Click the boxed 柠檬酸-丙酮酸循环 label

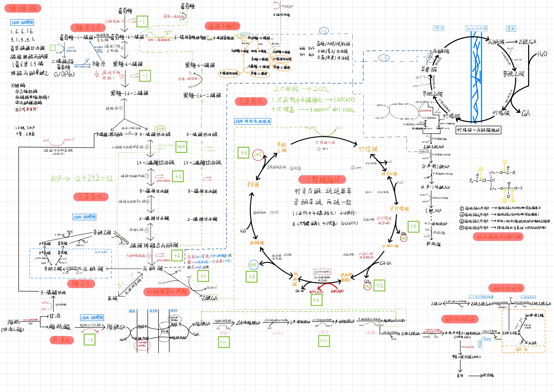click(478, 130)
